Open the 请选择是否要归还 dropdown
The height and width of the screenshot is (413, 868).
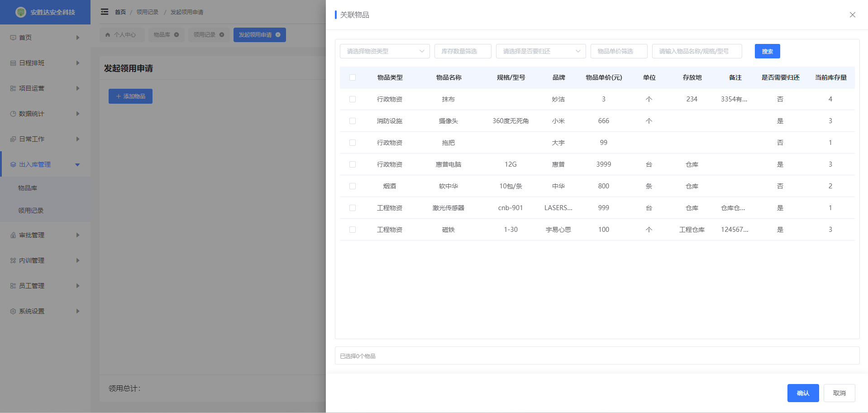tap(540, 51)
